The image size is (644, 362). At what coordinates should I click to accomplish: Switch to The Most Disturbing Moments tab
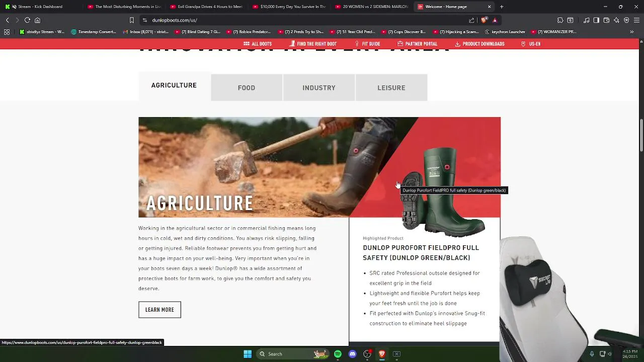click(x=123, y=7)
